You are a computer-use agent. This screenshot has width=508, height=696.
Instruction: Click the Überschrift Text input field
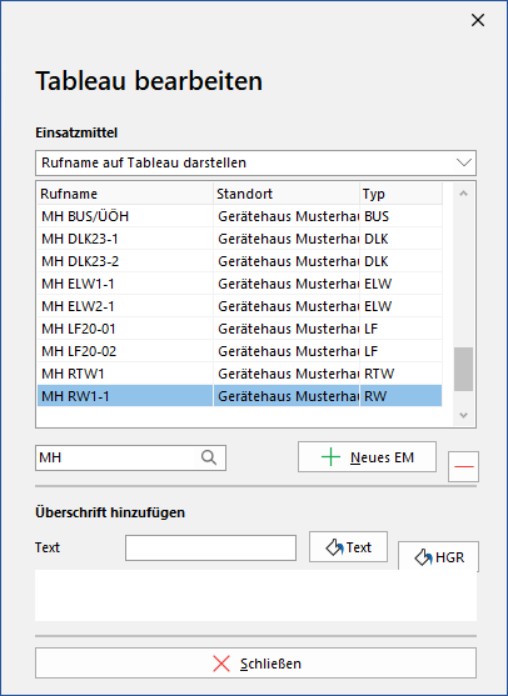coord(210,548)
